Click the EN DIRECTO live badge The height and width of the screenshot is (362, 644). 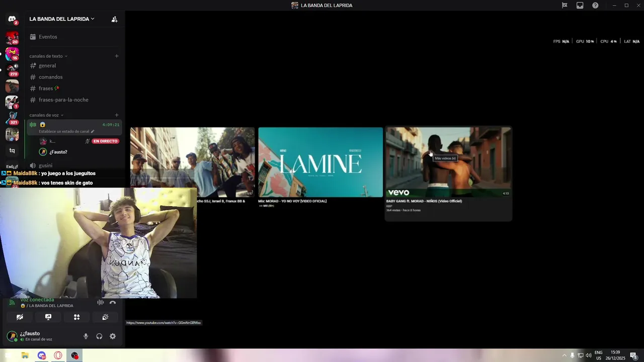tap(105, 141)
